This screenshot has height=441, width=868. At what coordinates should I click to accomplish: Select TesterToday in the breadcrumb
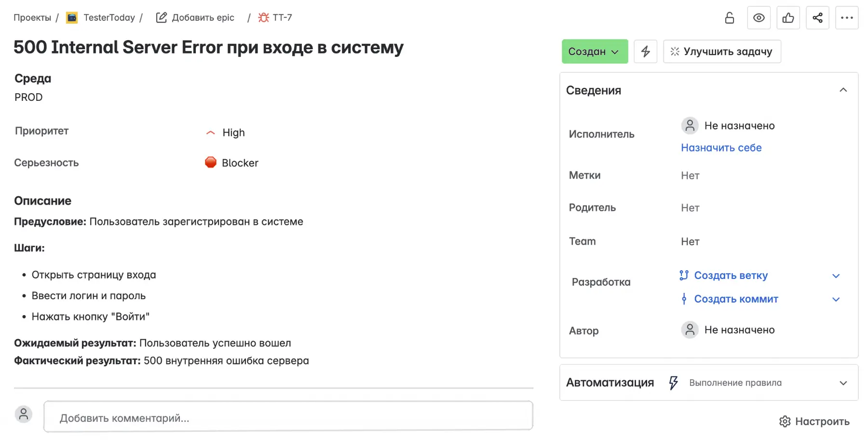(x=109, y=17)
